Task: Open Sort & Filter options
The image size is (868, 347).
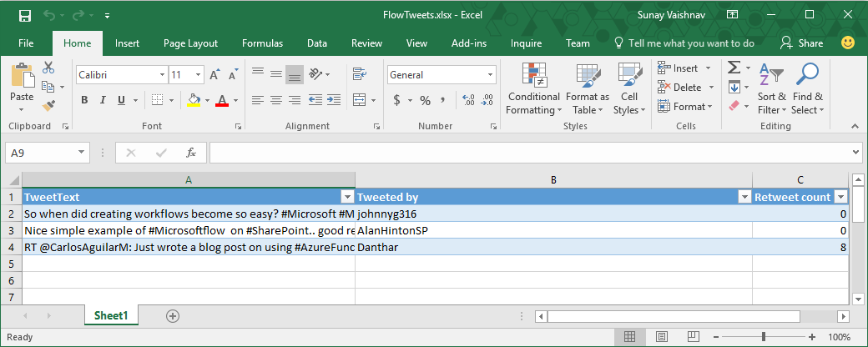Action: (771, 89)
